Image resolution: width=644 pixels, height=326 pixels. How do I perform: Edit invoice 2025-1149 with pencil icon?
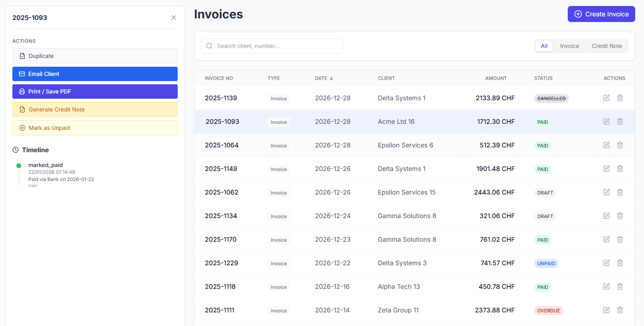pyautogui.click(x=606, y=169)
